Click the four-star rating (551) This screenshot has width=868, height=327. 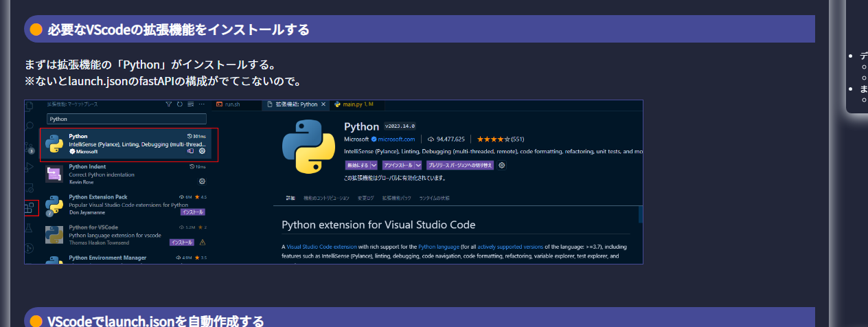pyautogui.click(x=501, y=139)
